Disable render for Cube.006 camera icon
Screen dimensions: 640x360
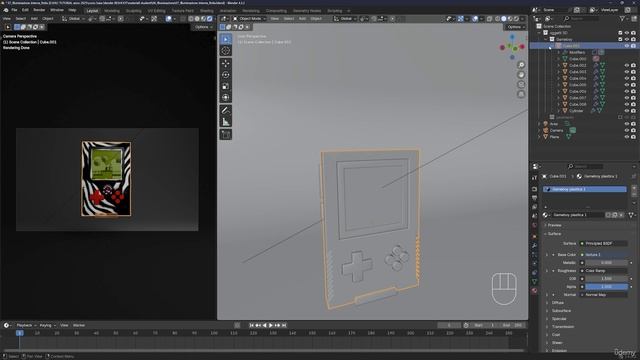pyautogui.click(x=633, y=91)
